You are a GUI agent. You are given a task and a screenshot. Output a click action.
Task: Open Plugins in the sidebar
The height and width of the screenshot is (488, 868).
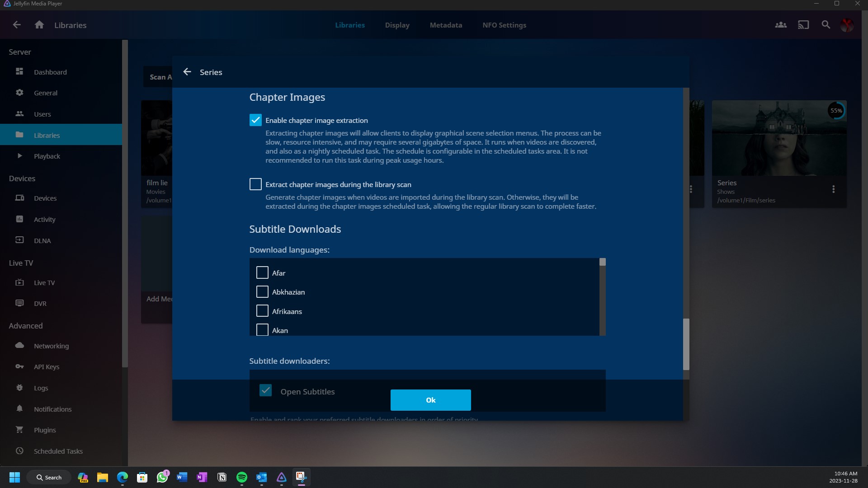45,430
